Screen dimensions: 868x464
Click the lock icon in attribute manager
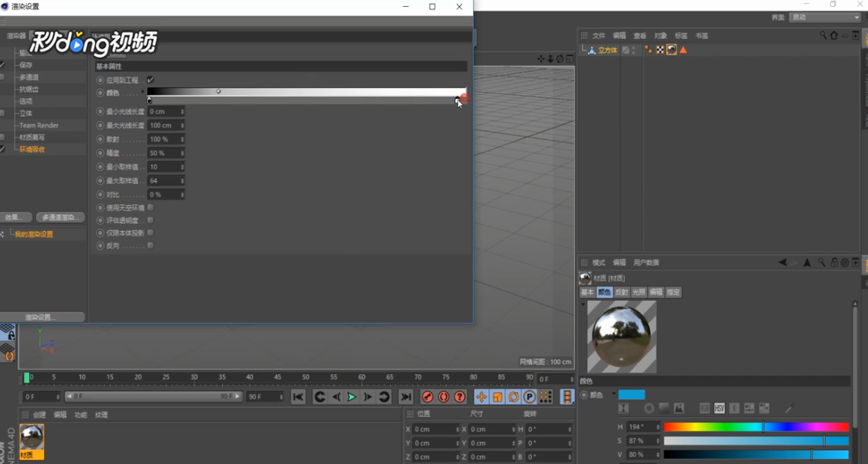coord(834,263)
